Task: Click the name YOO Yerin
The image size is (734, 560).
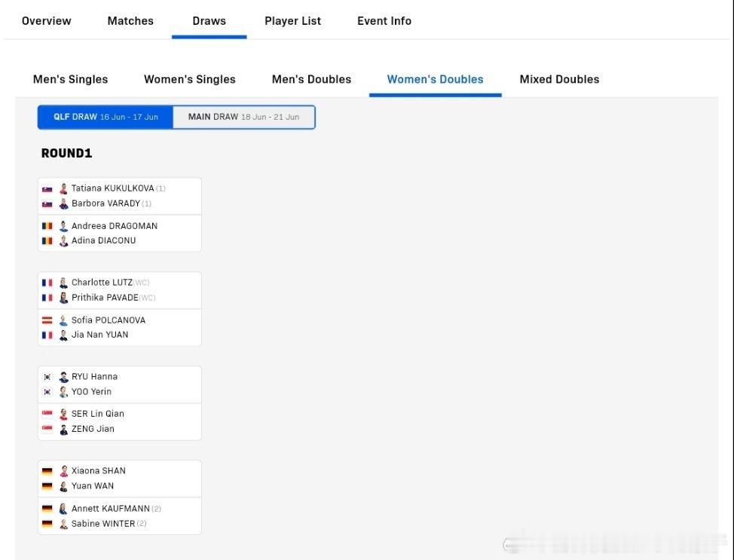Action: [x=91, y=392]
